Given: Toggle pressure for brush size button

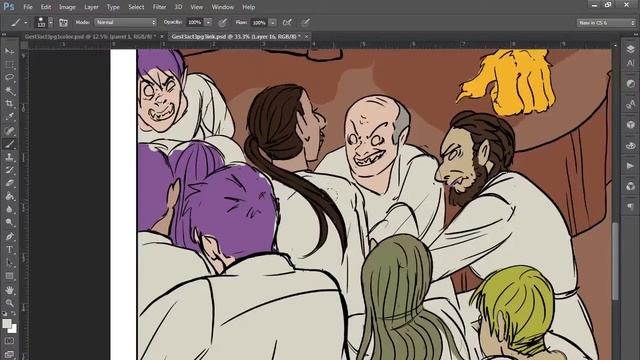Looking at the screenshot, I should coord(306,22).
